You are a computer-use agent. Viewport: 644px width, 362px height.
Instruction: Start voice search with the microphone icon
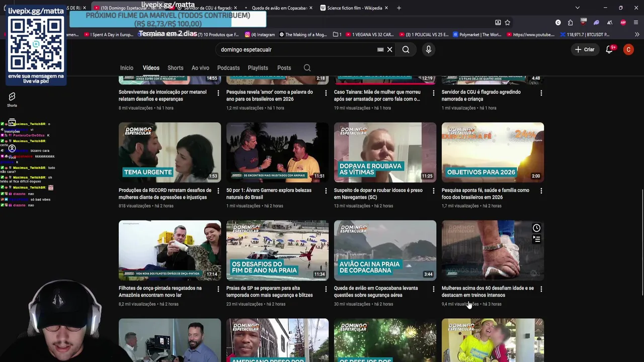coord(429,49)
